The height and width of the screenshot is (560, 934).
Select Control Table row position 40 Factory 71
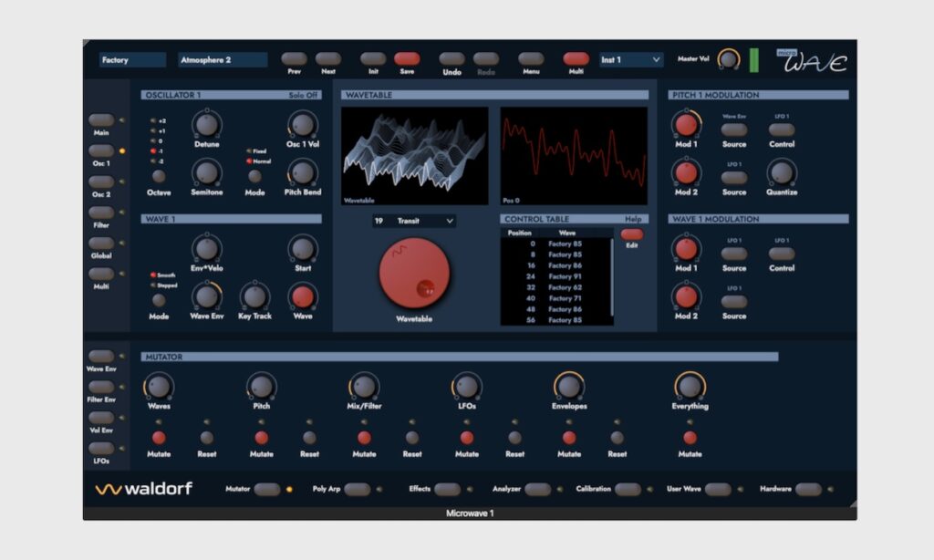pos(556,298)
